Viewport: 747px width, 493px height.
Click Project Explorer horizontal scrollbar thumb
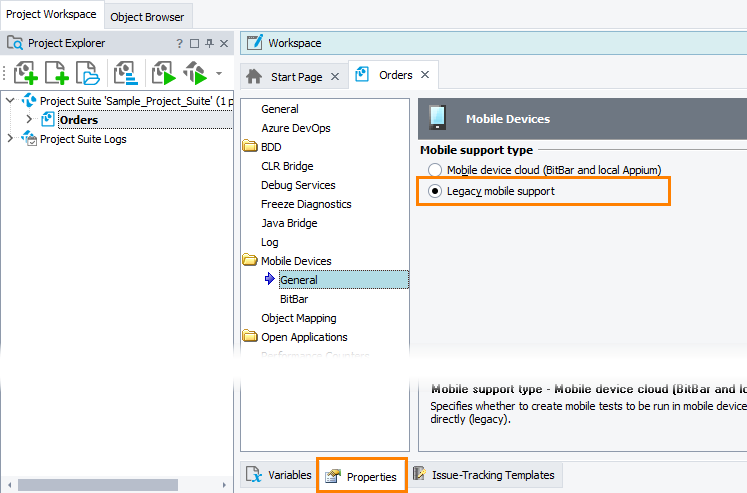98,485
